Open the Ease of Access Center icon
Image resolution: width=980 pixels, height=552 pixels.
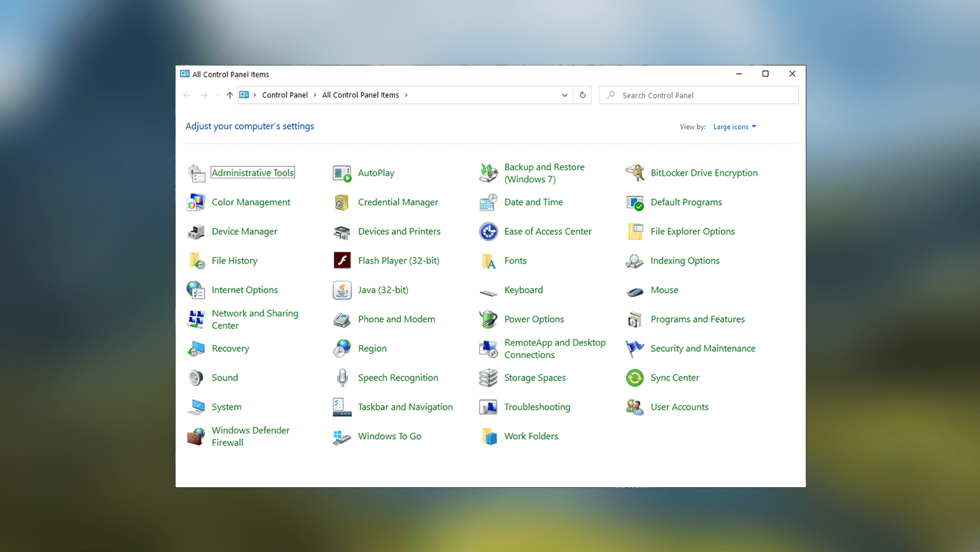click(x=489, y=231)
